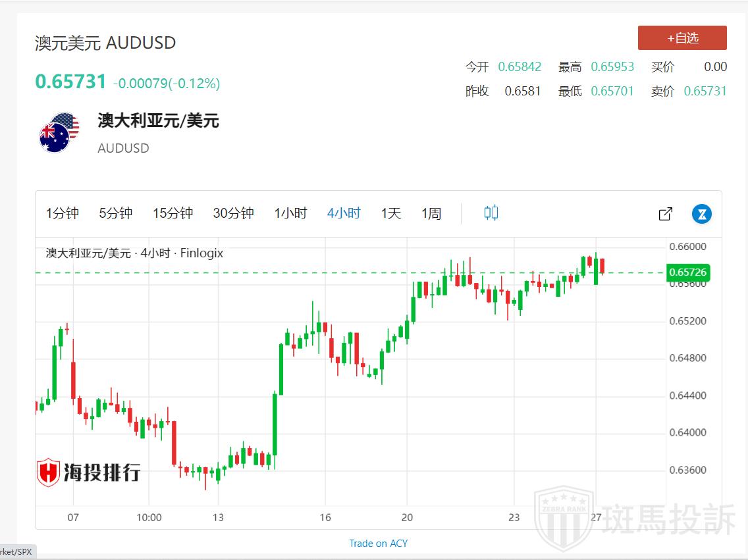Image resolution: width=748 pixels, height=560 pixels.
Task: Click the 澳元美元 AUDUSD page title
Action: [x=105, y=43]
